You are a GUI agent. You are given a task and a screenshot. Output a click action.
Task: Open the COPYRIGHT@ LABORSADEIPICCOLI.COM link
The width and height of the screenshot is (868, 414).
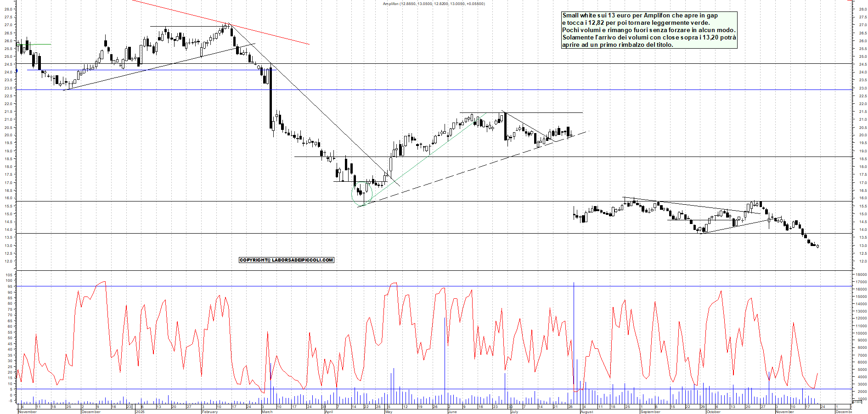[x=286, y=260]
